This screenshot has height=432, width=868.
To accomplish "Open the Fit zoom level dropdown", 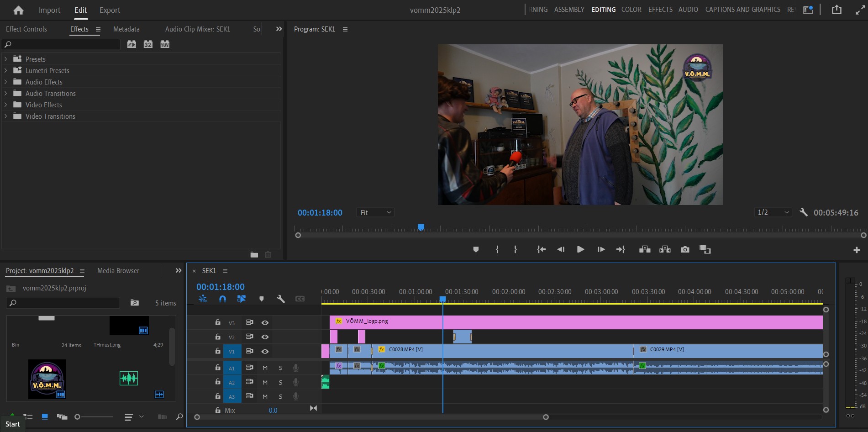I will (375, 213).
